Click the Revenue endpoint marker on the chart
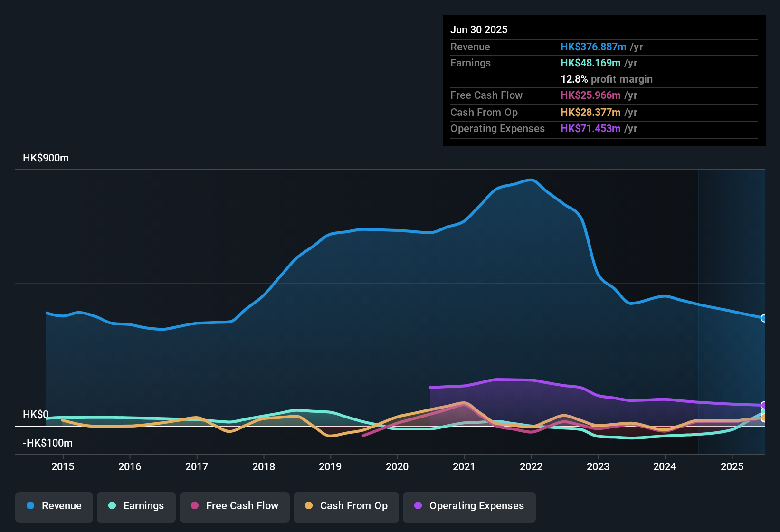780x532 pixels. pos(764,318)
